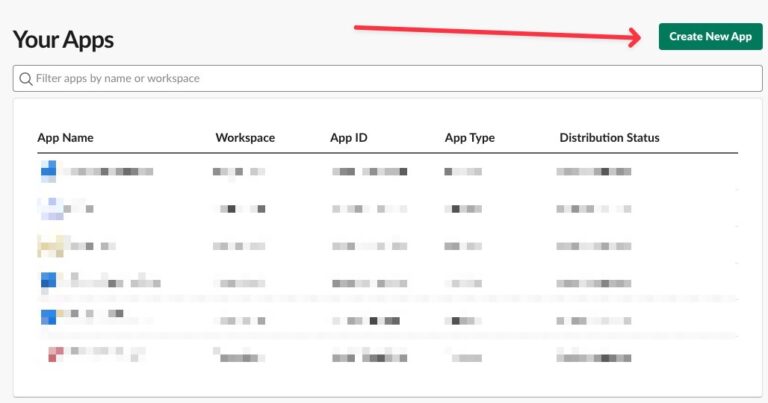Click the third row's Workspace value
The width and height of the screenshot is (768, 403).
point(239,245)
